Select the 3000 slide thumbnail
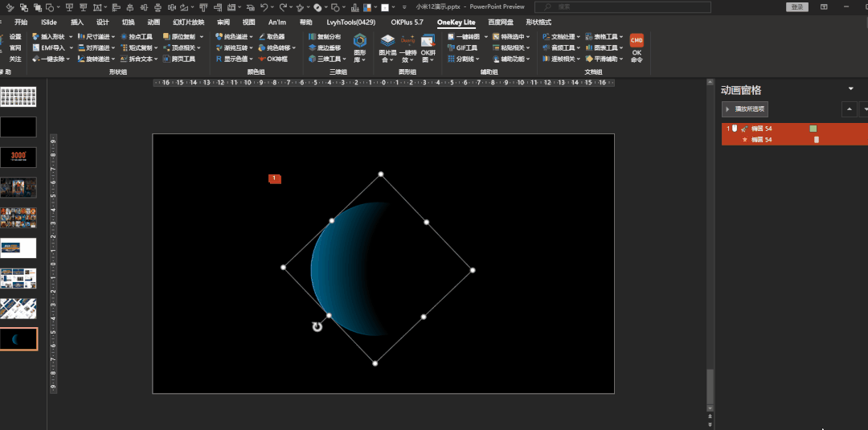This screenshot has width=868, height=430. tap(18, 158)
